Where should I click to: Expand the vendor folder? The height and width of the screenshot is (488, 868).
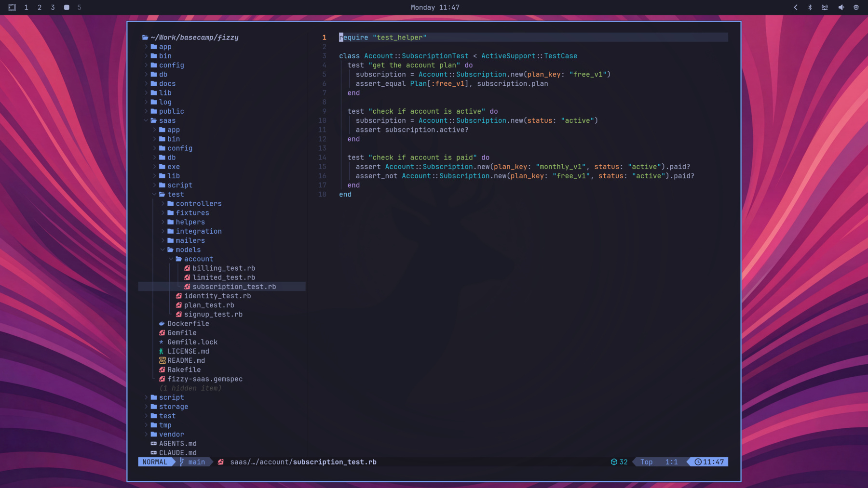[146, 435]
